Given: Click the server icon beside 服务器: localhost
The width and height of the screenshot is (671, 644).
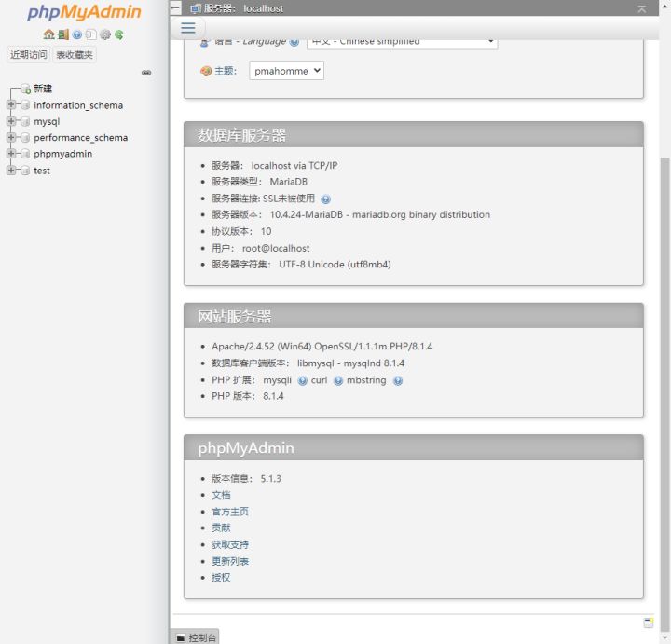Looking at the screenshot, I should pyautogui.click(x=196, y=8).
